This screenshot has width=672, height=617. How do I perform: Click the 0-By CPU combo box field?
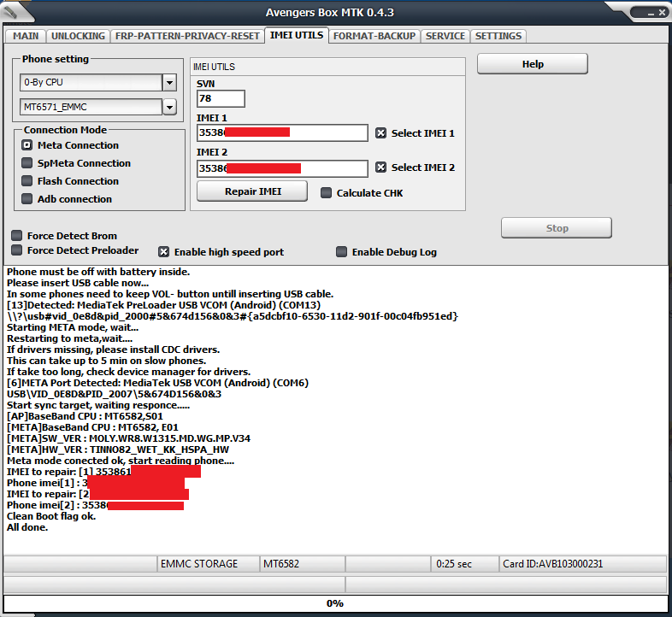point(91,83)
